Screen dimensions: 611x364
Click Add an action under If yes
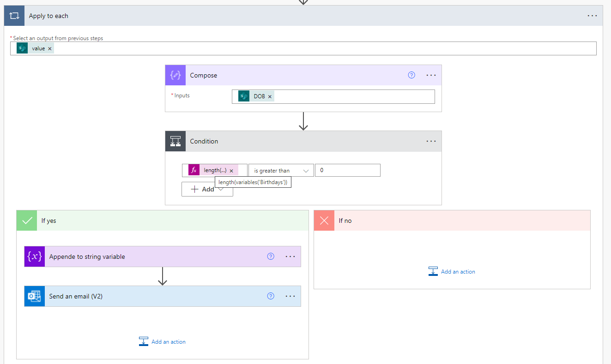[163, 342]
